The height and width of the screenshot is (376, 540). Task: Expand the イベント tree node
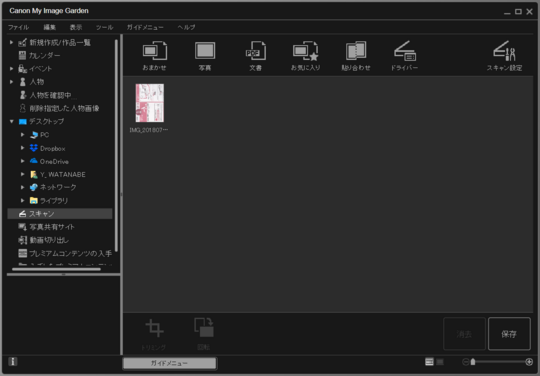click(x=11, y=69)
